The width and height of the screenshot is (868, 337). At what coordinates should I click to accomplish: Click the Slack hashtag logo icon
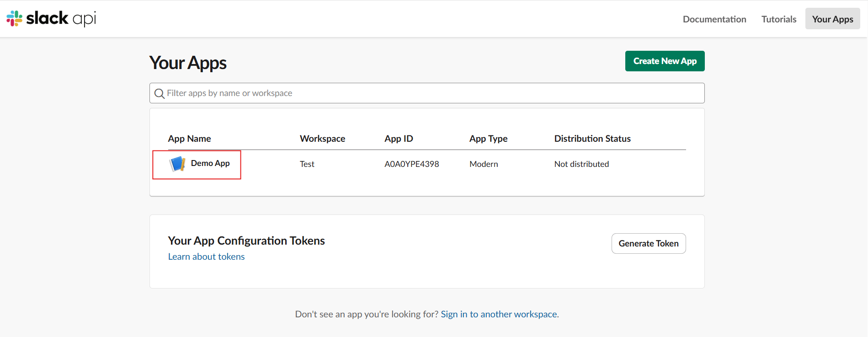tap(14, 18)
